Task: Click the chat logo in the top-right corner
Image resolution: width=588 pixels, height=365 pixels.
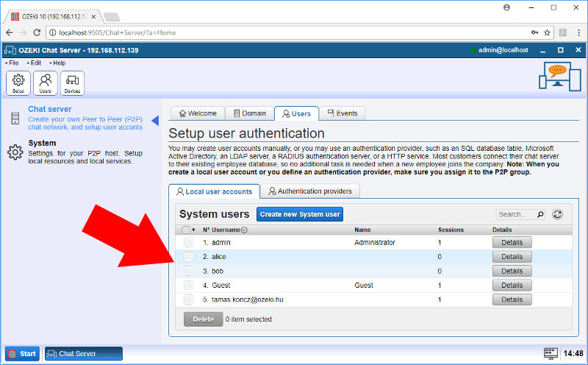Action: (560, 77)
